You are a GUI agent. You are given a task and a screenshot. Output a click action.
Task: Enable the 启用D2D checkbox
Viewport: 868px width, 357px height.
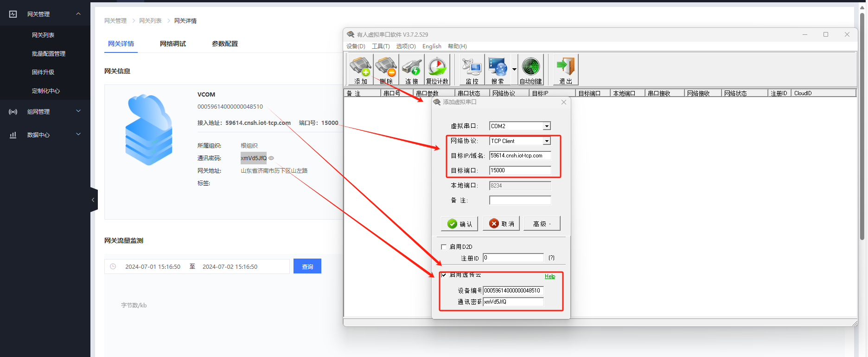444,247
